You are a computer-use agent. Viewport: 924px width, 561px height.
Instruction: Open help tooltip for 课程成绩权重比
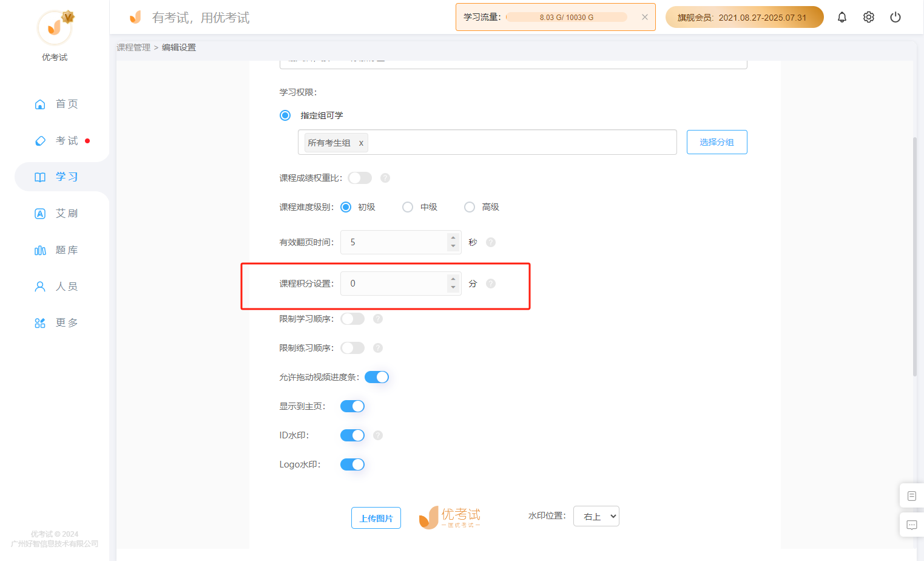coord(385,178)
